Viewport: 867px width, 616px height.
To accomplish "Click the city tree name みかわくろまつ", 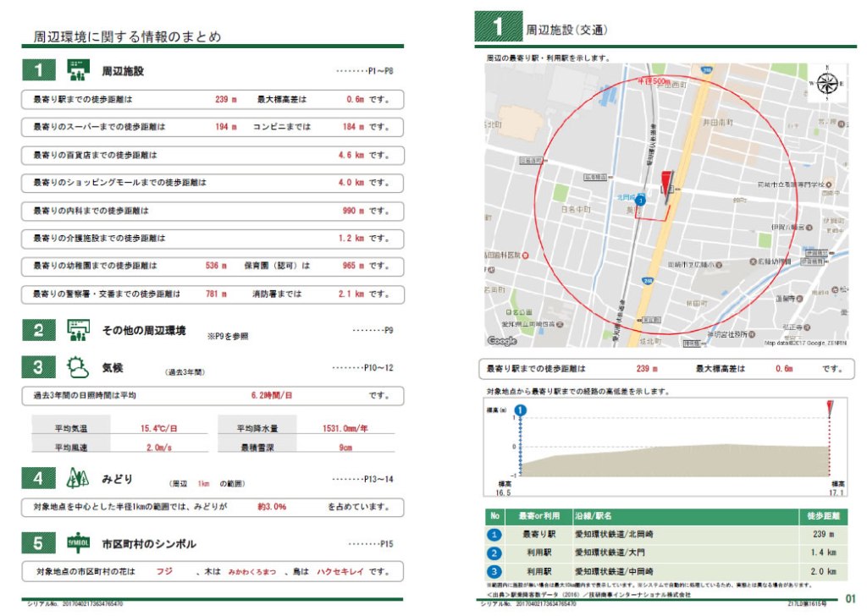I will (252, 571).
